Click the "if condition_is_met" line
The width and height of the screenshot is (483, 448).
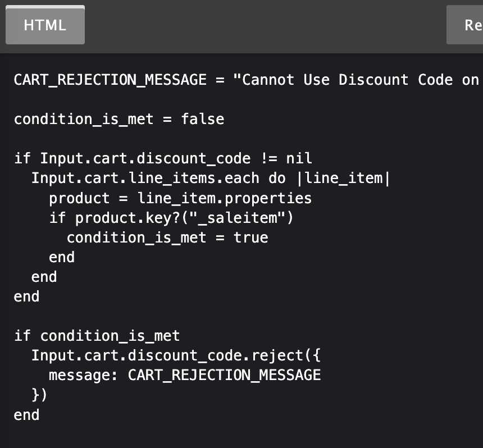click(x=97, y=336)
